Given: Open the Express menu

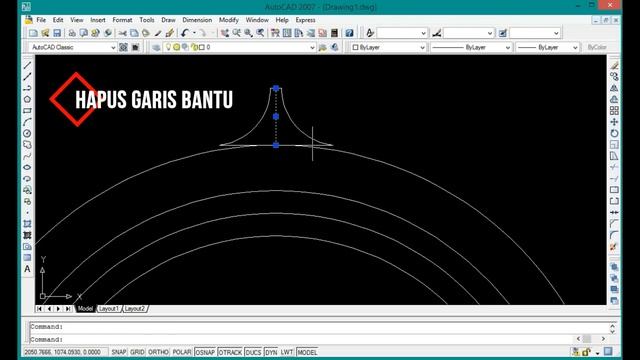Looking at the screenshot, I should click(x=305, y=20).
